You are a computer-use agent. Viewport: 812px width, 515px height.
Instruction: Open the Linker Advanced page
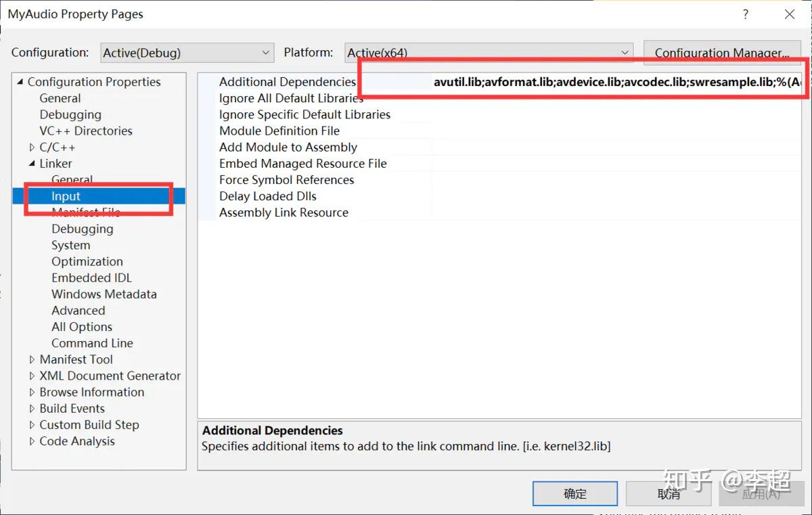point(78,310)
